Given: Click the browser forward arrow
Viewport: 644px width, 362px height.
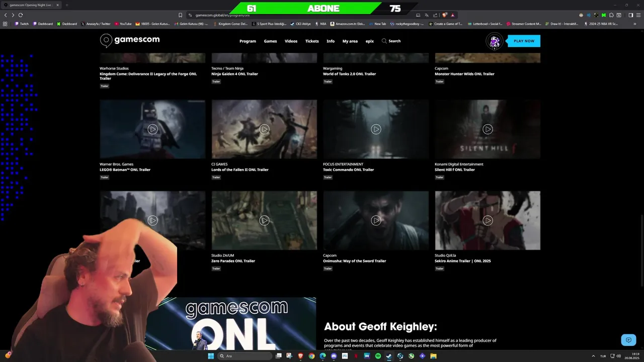Looking at the screenshot, I should pos(13,15).
